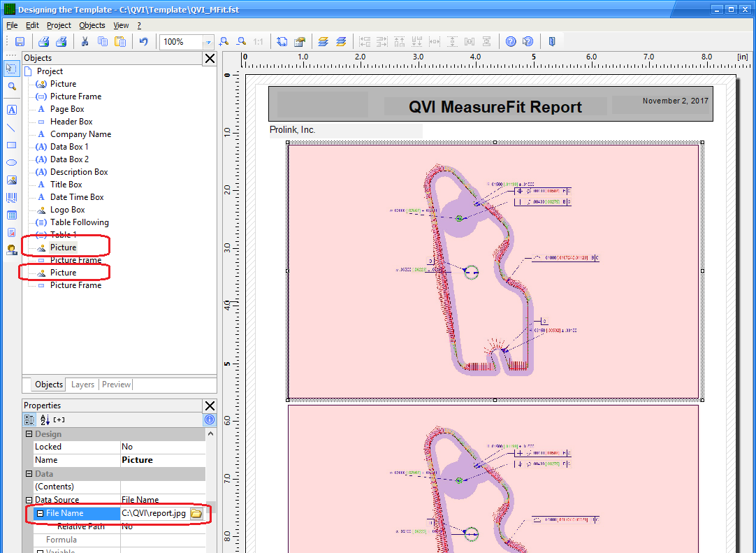
Task: Zoom in using the magnifier plus icon
Action: pos(224,42)
